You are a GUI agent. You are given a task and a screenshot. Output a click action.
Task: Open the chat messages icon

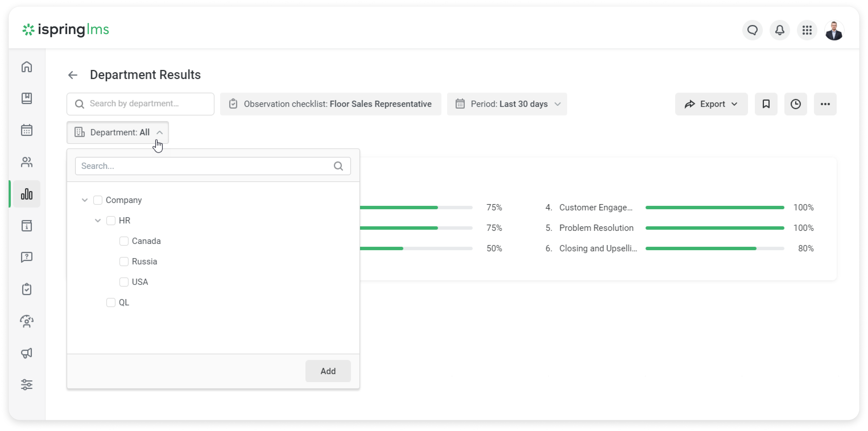point(752,30)
